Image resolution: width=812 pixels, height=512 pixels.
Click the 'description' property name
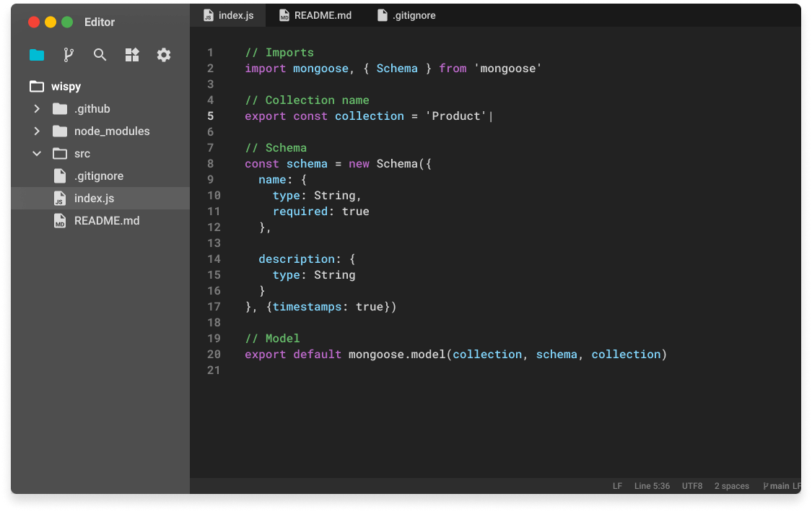coord(297,259)
